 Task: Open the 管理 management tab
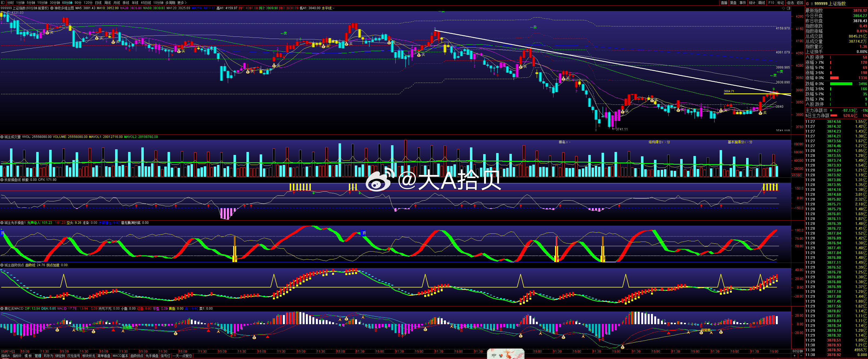38,356
